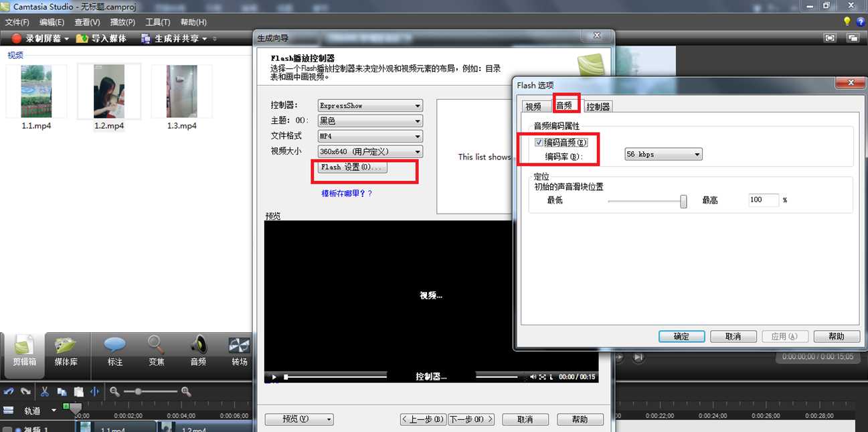Open the 视频大小 dropdown showing 360x640

(x=370, y=152)
